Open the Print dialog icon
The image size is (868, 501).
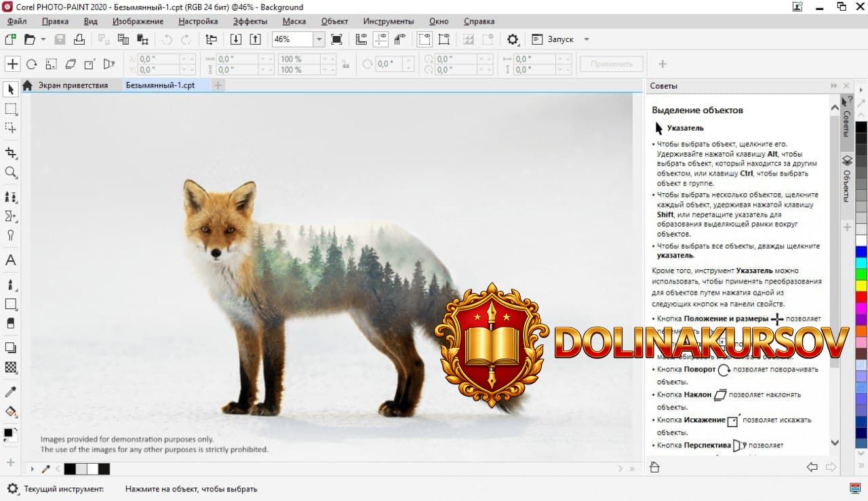81,39
